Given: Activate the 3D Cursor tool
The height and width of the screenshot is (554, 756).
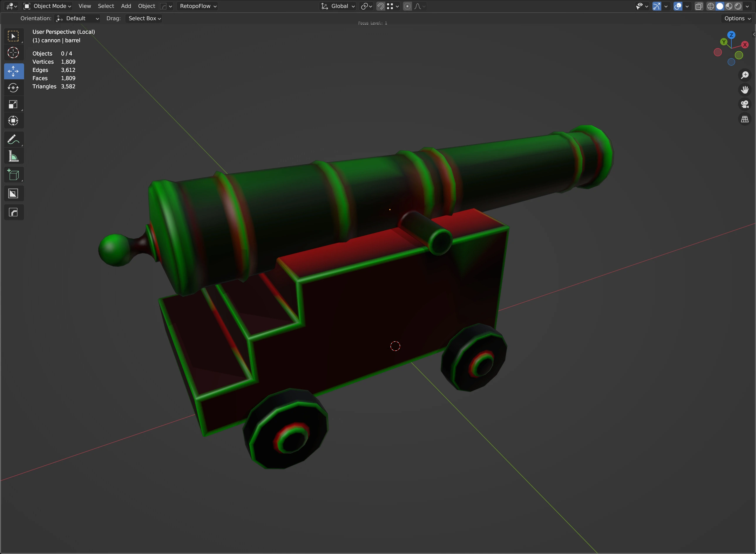Looking at the screenshot, I should click(x=13, y=53).
